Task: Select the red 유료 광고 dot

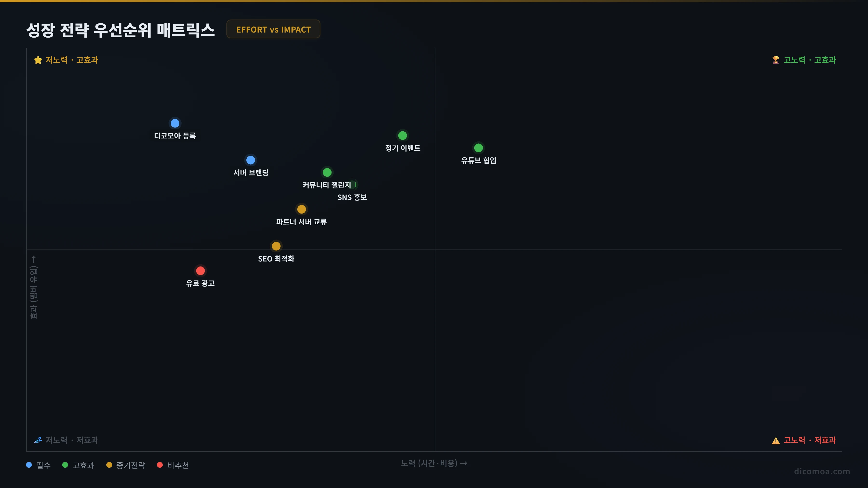Action: 201,271
